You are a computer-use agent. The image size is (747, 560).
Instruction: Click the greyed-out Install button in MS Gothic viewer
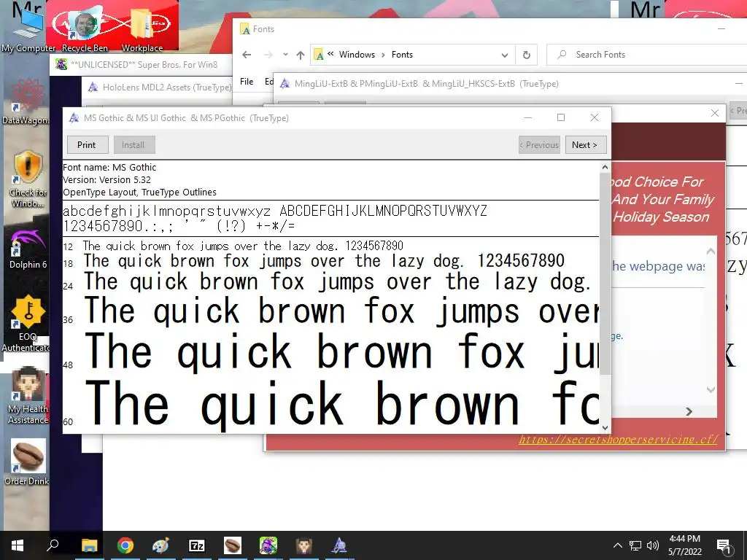pos(134,145)
